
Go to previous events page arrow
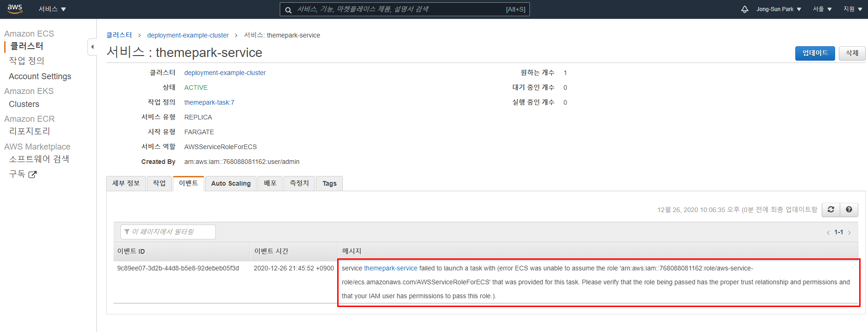828,232
